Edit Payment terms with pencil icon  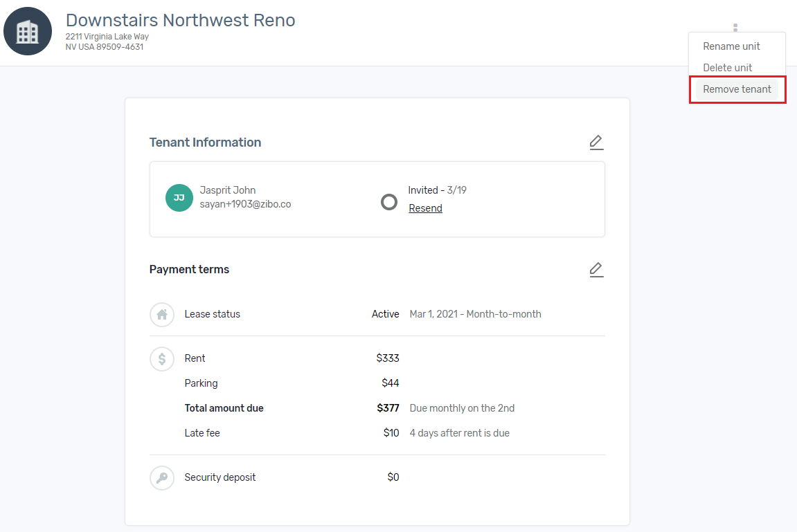click(x=596, y=270)
